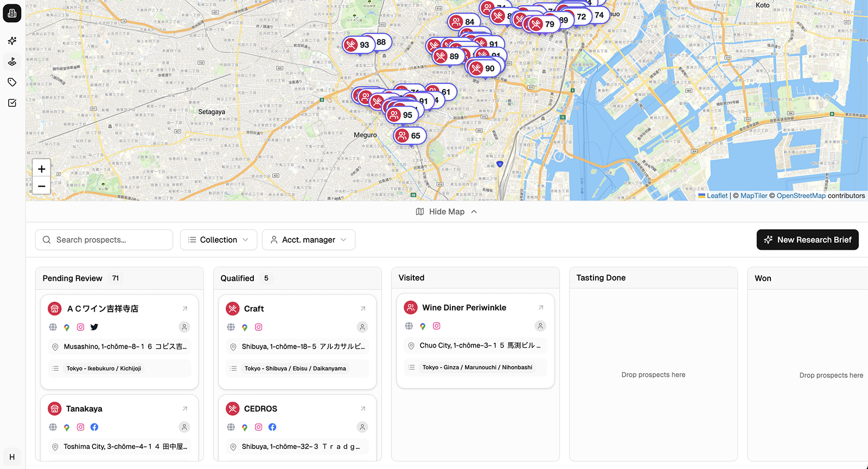Viewport: 868px width, 469px height.
Task: Open the Collection filter dropdown
Action: [x=219, y=240]
